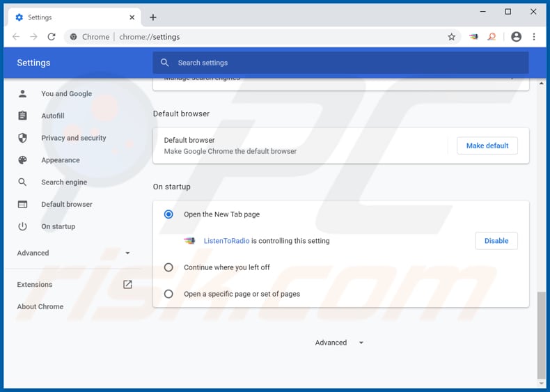Disable the ListenToRadio extension control
The height and width of the screenshot is (392, 550).
[496, 241]
